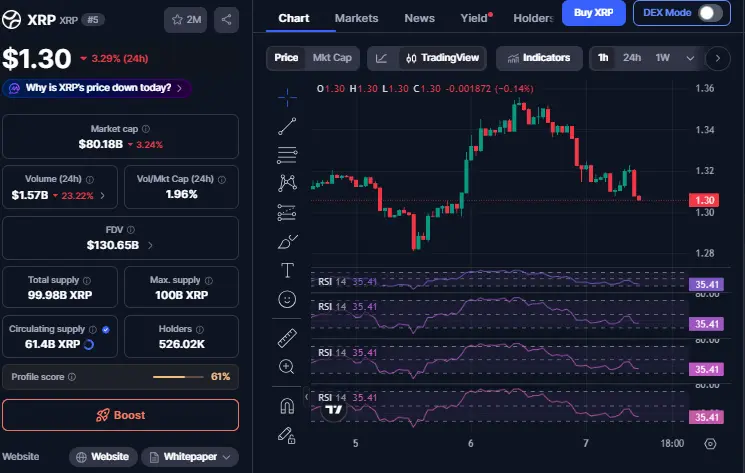745x473 pixels.
Task: Click the share icon button
Action: [x=226, y=19]
